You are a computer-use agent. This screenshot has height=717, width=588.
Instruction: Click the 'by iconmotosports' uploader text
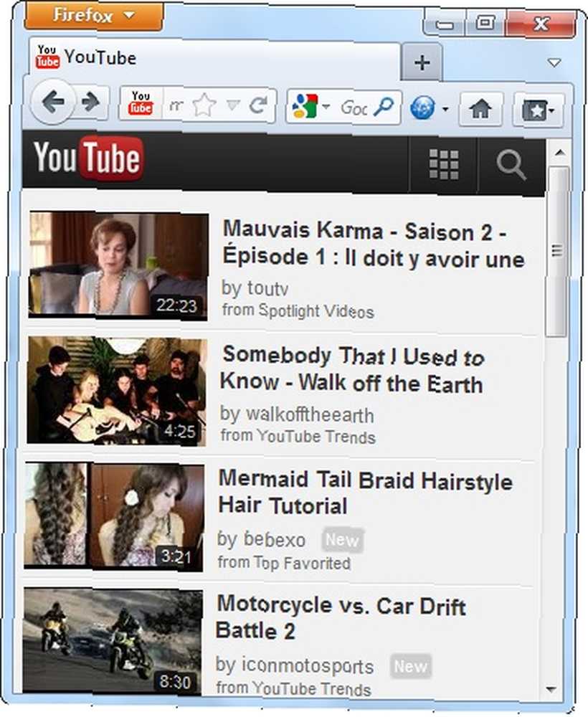[x=295, y=666]
